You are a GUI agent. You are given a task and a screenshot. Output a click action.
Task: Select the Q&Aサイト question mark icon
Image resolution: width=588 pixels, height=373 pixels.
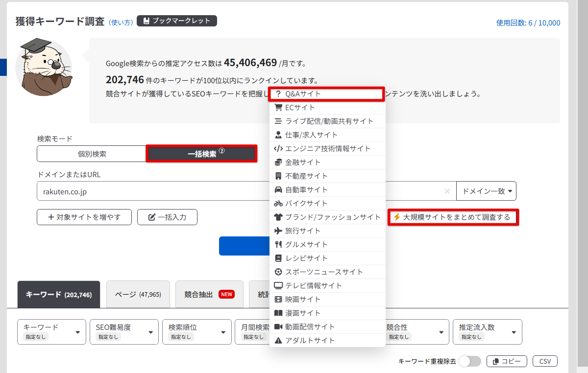click(277, 94)
